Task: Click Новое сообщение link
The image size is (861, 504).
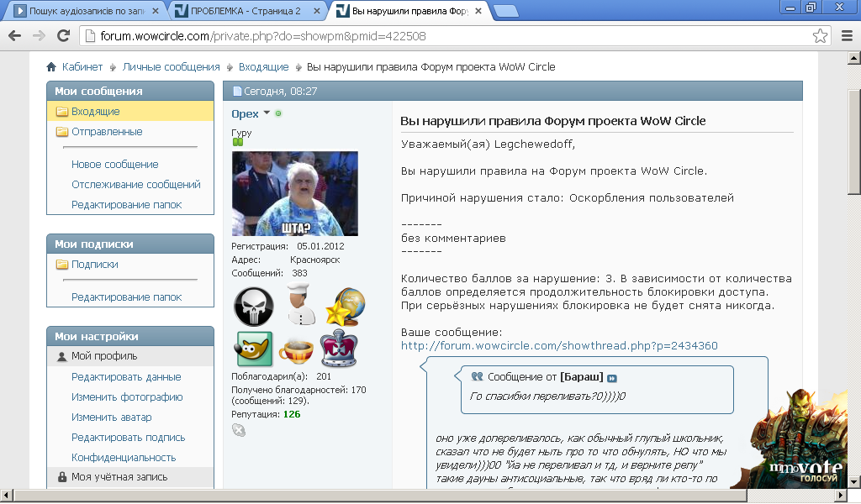Action: tap(114, 165)
